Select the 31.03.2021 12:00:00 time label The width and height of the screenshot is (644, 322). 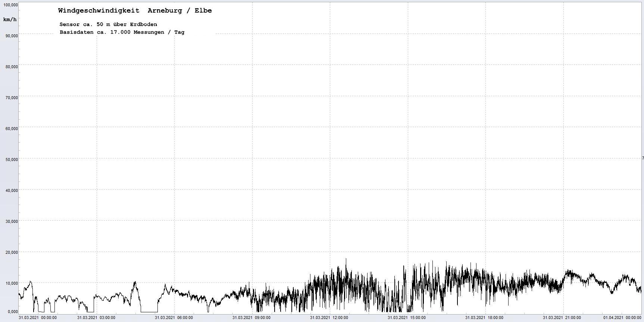coord(329,318)
